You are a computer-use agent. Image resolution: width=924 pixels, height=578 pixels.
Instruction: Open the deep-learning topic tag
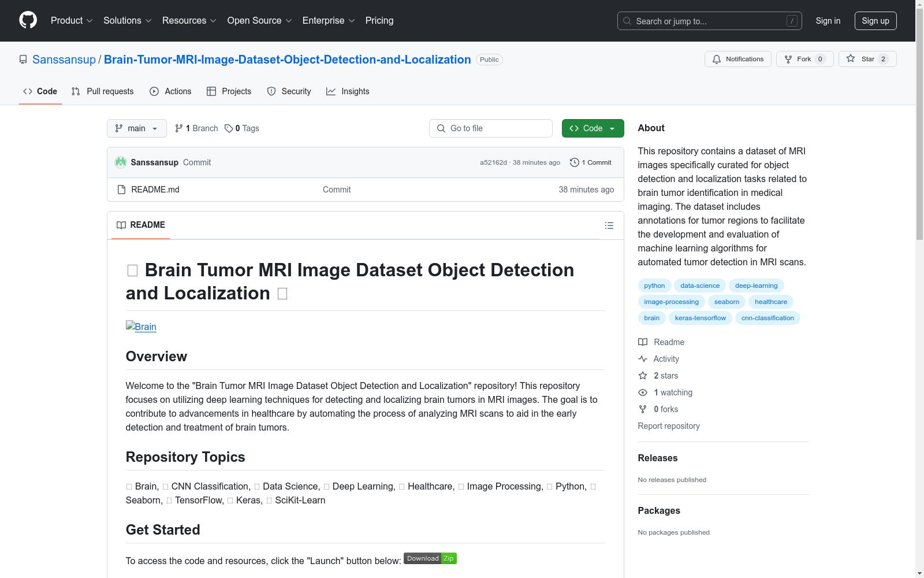[x=756, y=285]
